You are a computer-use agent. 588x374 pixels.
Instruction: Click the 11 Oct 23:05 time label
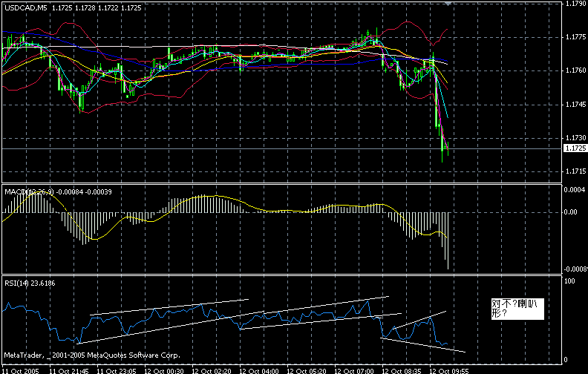coord(117,371)
